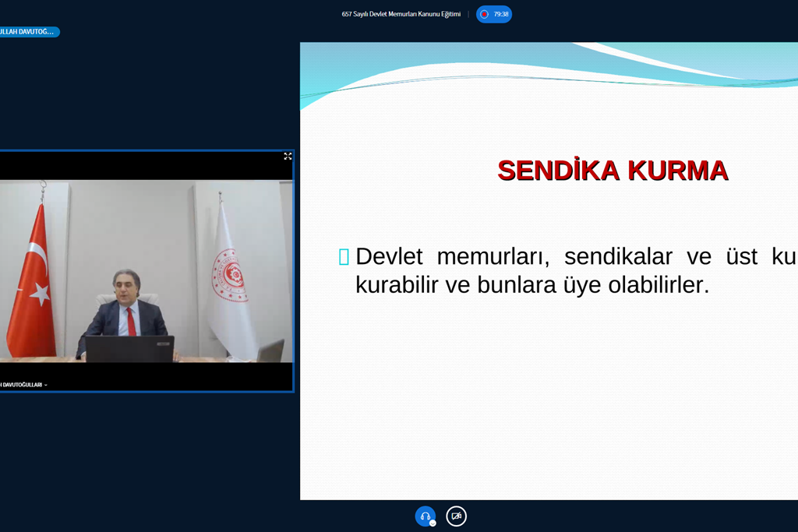Enable your camera via the webcam icon
The width and height of the screenshot is (798, 532).
pos(457,516)
